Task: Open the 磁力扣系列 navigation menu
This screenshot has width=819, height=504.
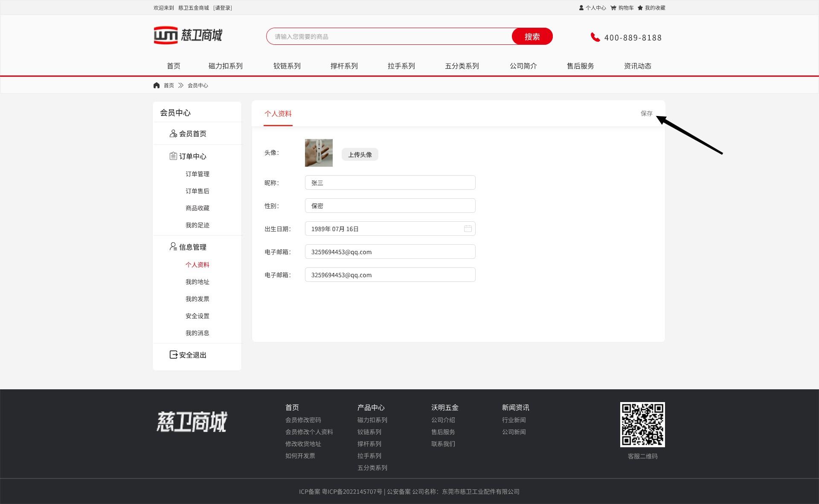Action: coord(225,66)
